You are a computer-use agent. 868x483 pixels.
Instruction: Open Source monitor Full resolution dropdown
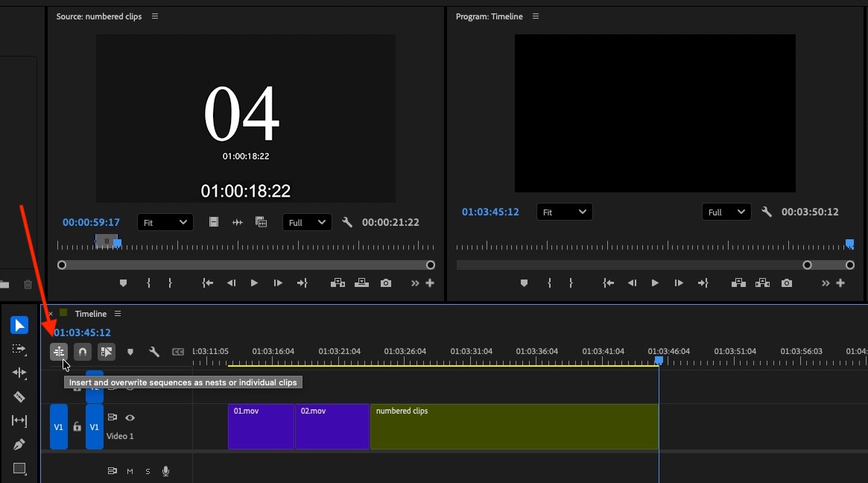307,222
